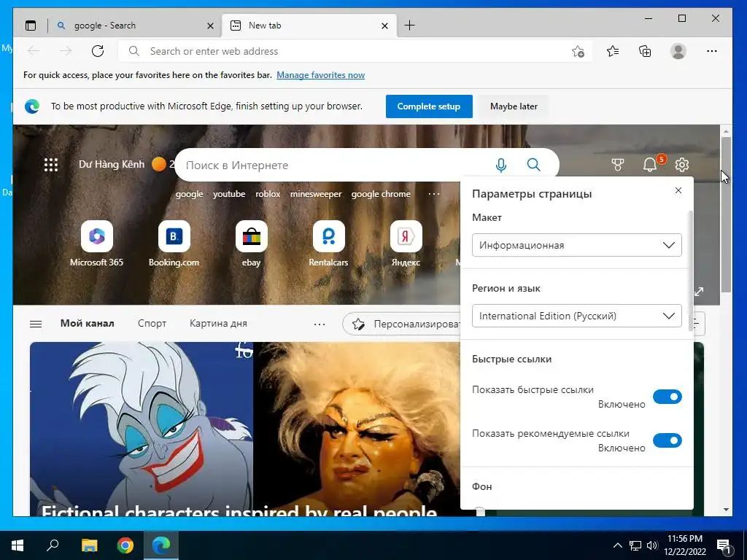Viewport: 747px width, 560px height.
Task: Click Complete setup button
Action: [x=429, y=106]
